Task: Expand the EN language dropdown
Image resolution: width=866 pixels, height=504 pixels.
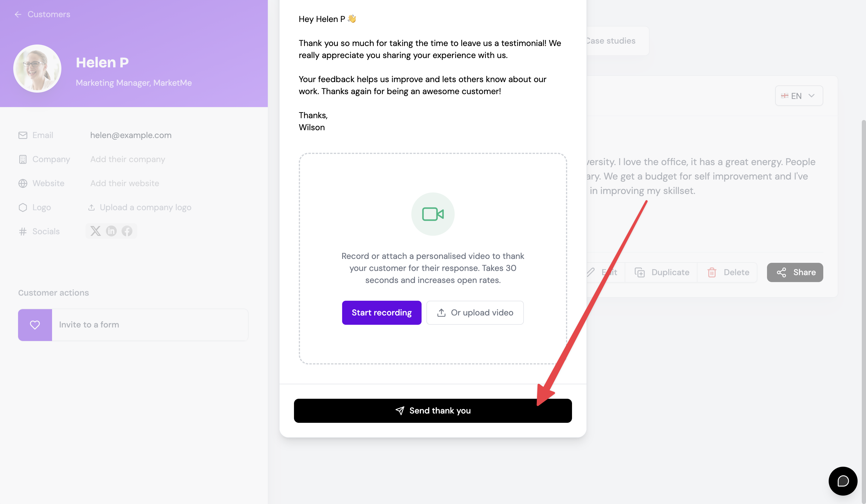Action: pyautogui.click(x=799, y=96)
